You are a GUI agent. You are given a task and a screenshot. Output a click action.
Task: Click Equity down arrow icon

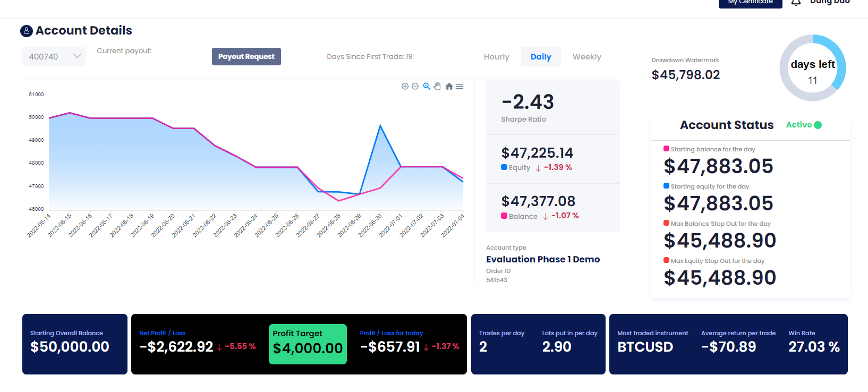[538, 168]
